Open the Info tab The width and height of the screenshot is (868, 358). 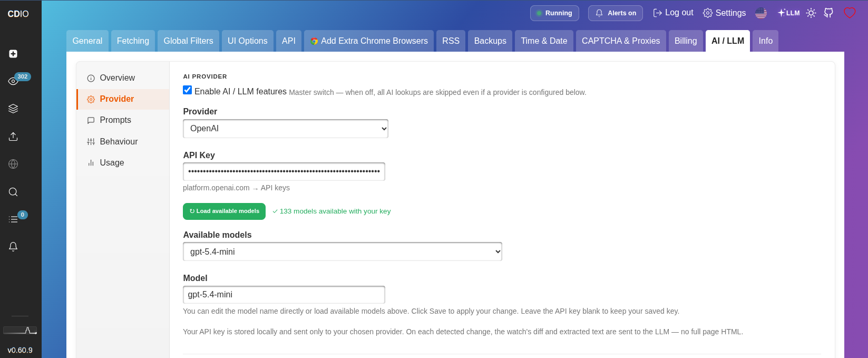click(x=765, y=41)
